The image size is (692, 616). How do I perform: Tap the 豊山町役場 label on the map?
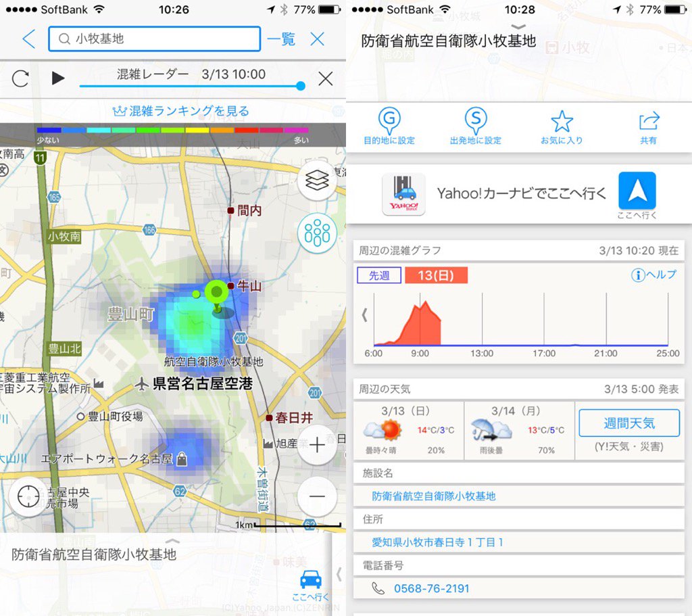coord(115,417)
